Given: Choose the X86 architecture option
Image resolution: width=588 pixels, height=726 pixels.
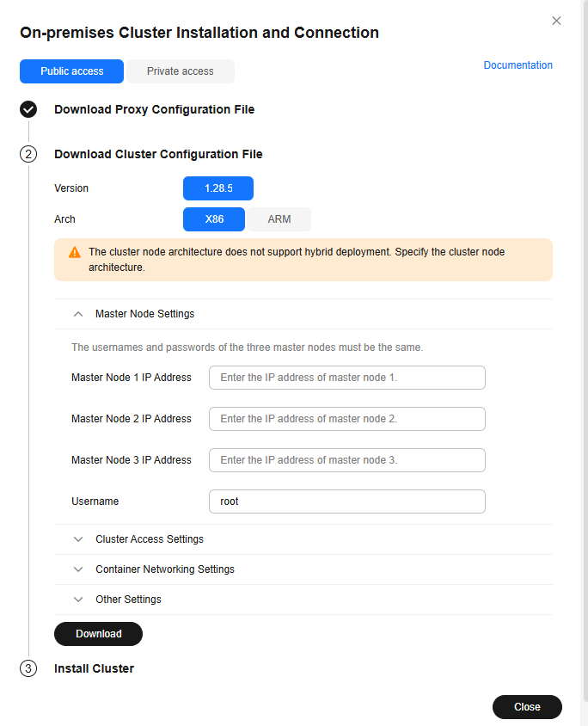Looking at the screenshot, I should [x=214, y=219].
